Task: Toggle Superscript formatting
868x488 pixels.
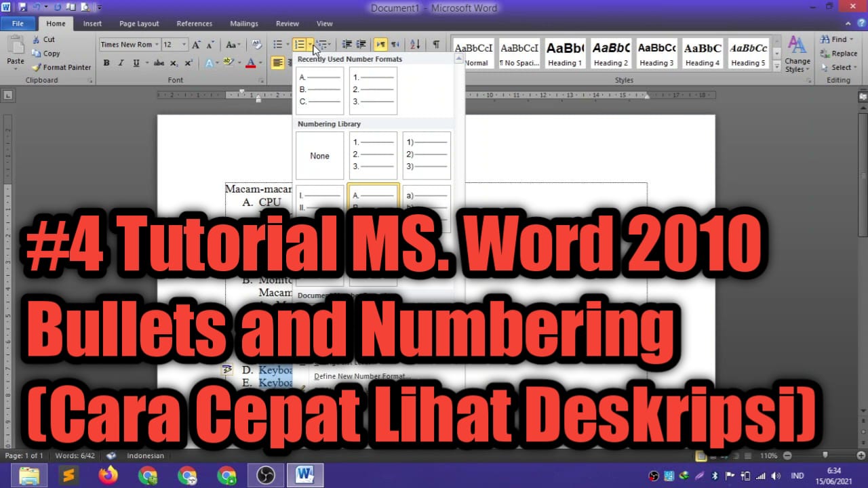Action: pos(188,63)
